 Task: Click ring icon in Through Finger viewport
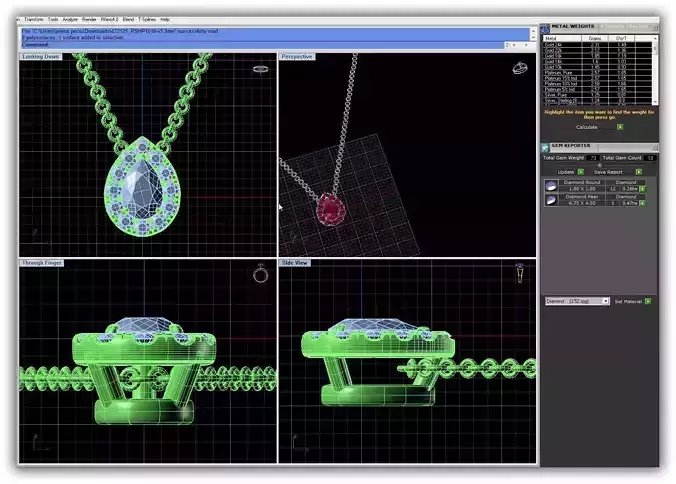(x=260, y=274)
